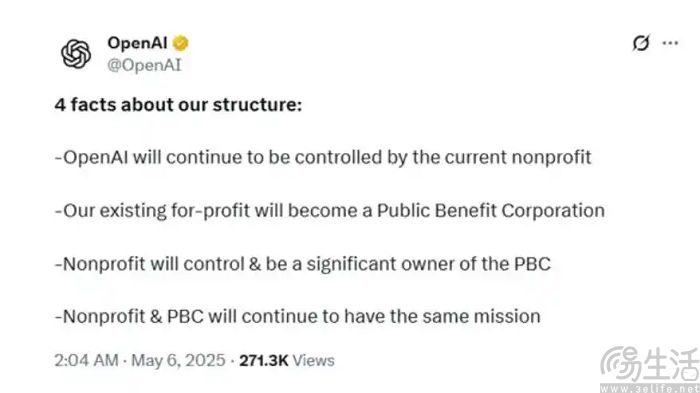Screen dimensions: 700x393
Task: Visit the @OpenAI handle link
Action: 144,65
